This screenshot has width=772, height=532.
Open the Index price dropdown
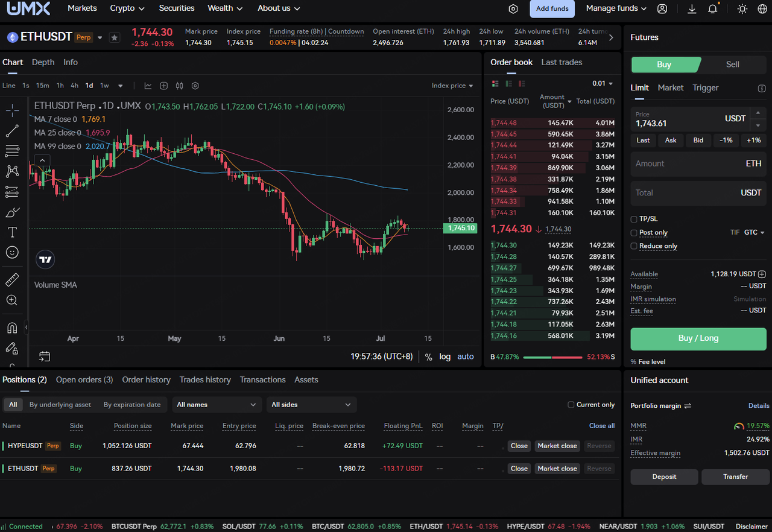click(x=452, y=86)
